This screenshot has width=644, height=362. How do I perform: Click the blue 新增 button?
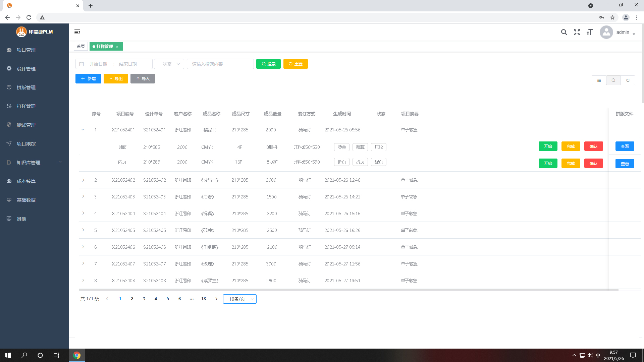coord(88,78)
